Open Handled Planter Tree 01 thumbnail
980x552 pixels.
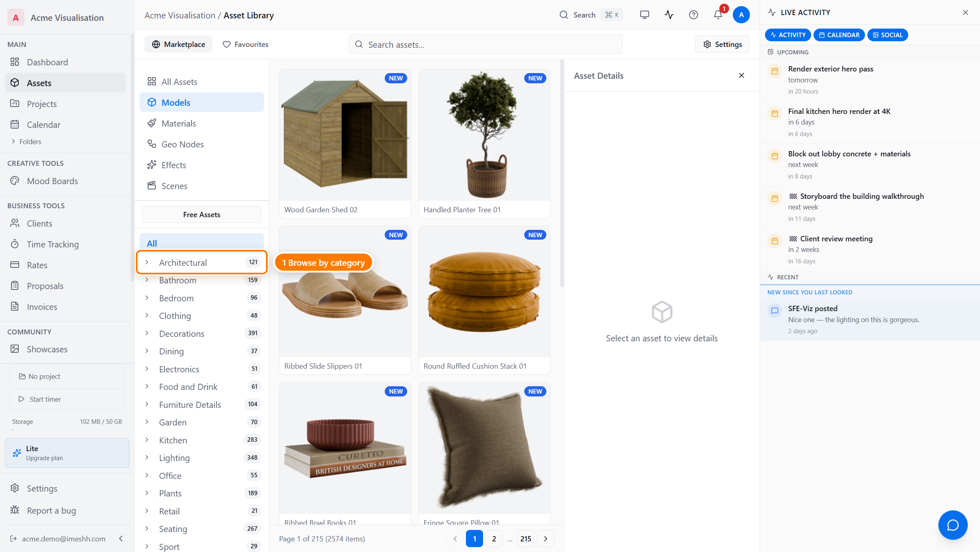coord(484,135)
